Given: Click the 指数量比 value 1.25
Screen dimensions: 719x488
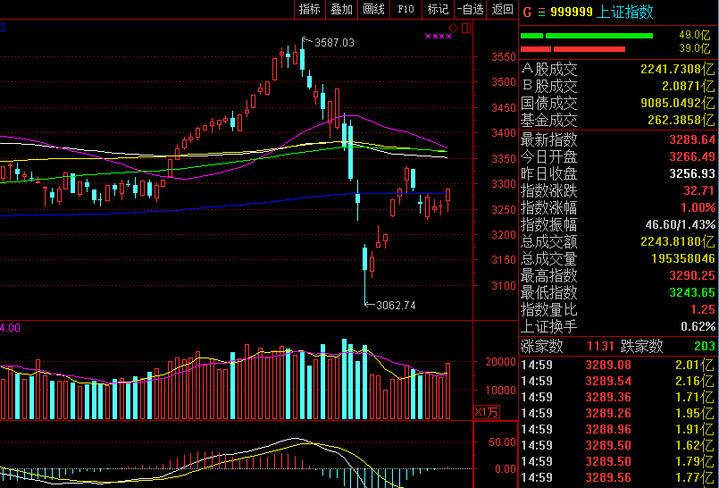Looking at the screenshot, I should coord(703,310).
